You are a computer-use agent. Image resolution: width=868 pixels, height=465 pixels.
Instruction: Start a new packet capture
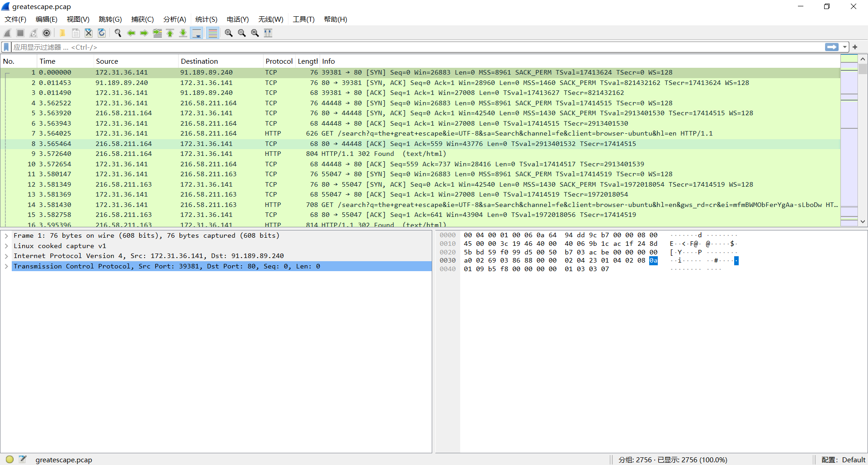7,33
